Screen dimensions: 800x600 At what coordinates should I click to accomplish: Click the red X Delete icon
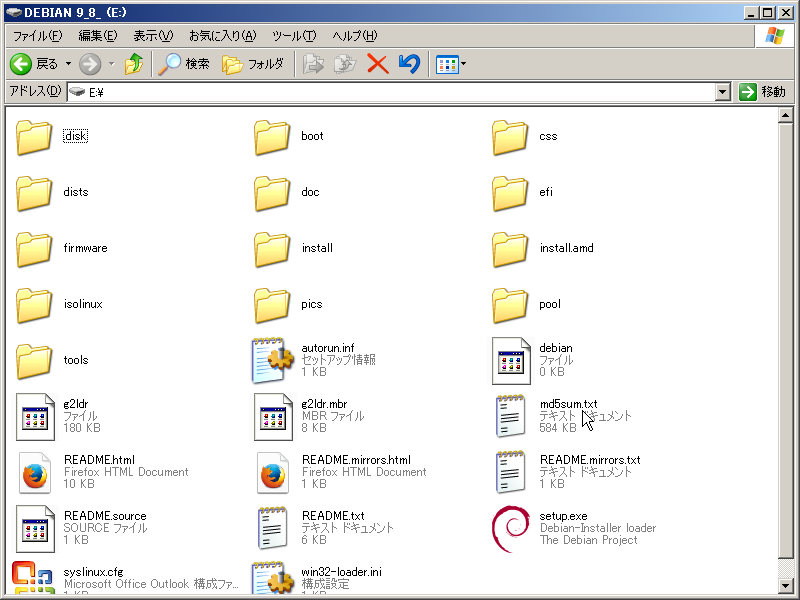coord(378,64)
